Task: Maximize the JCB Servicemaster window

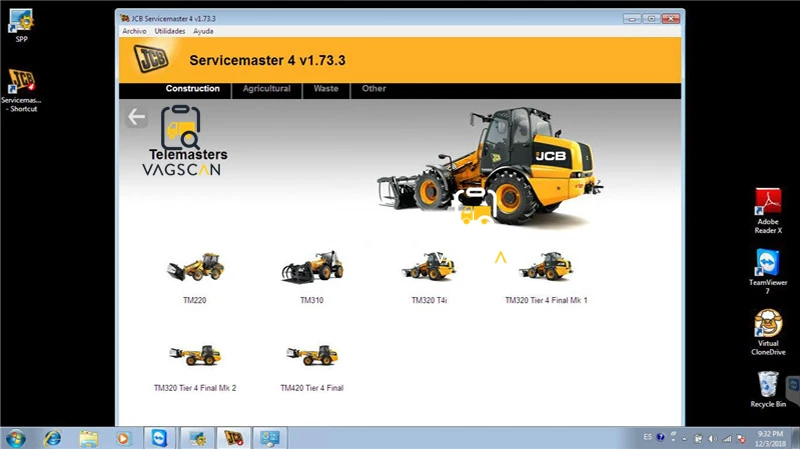Action: [651, 19]
